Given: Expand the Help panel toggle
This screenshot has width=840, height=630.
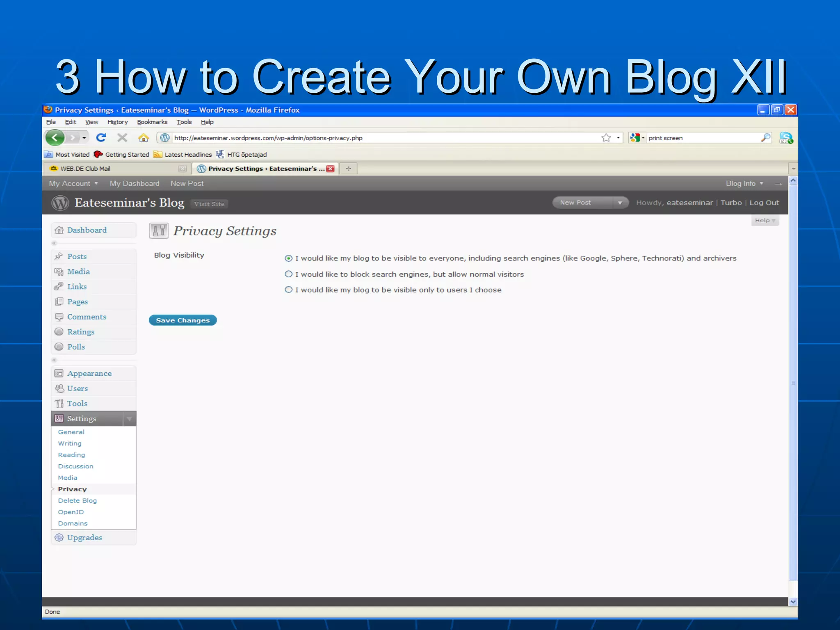Looking at the screenshot, I should [x=765, y=221].
